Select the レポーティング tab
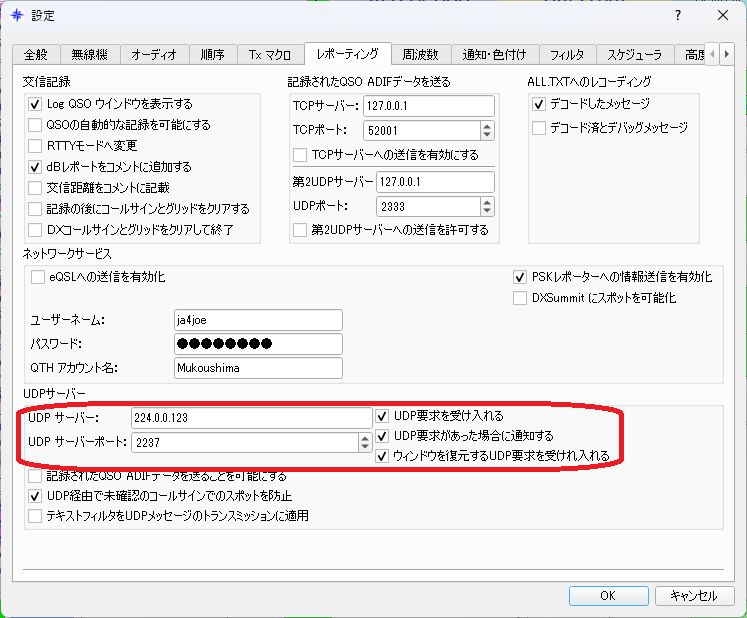Image resolution: width=747 pixels, height=618 pixels. 348,53
